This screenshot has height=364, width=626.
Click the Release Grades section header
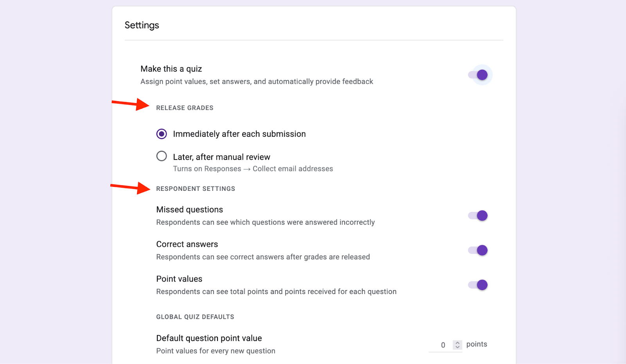pos(185,108)
